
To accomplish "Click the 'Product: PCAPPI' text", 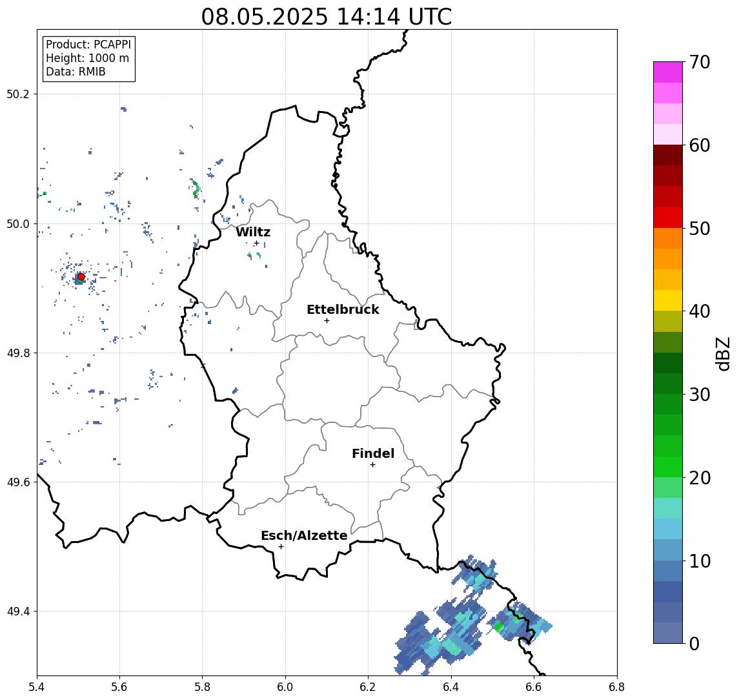I will (x=88, y=45).
